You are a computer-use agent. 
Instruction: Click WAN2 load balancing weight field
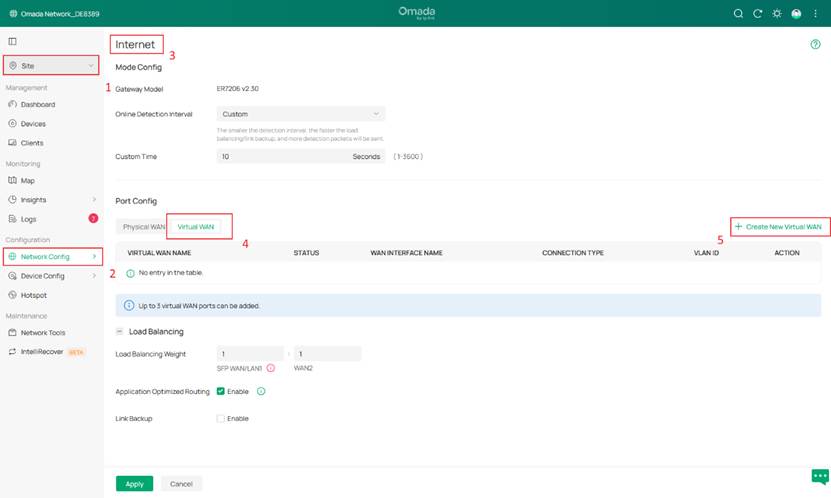pos(328,354)
